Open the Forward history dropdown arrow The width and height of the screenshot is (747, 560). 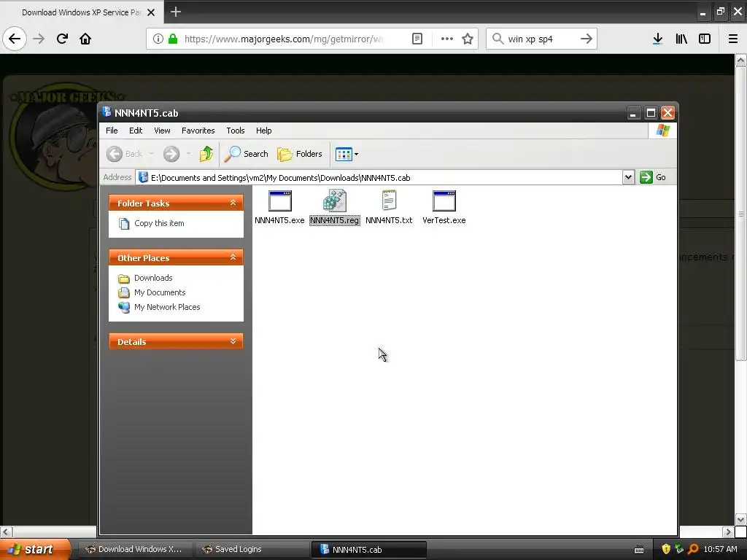(189, 154)
